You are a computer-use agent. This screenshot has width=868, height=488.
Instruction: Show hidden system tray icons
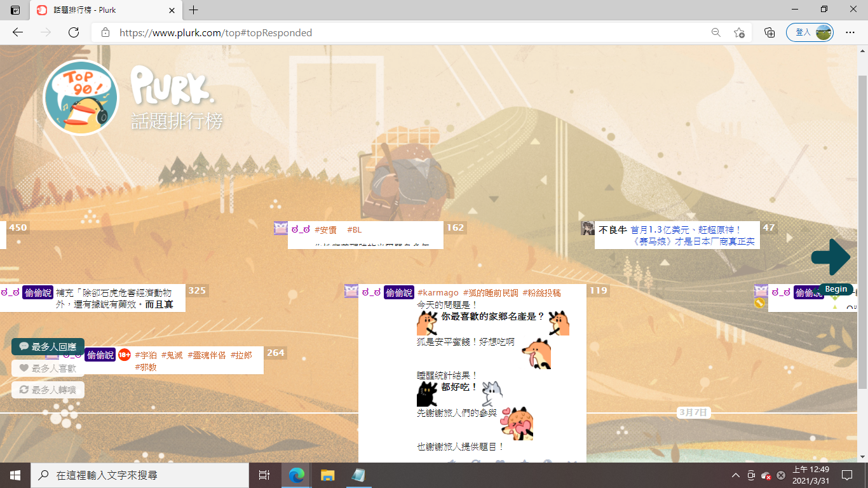tap(736, 475)
